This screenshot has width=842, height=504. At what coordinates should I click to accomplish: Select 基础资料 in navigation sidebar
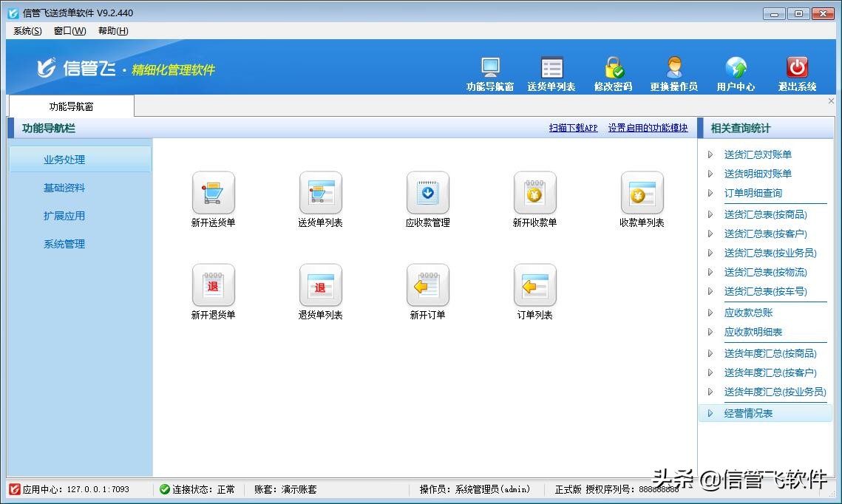tap(64, 188)
